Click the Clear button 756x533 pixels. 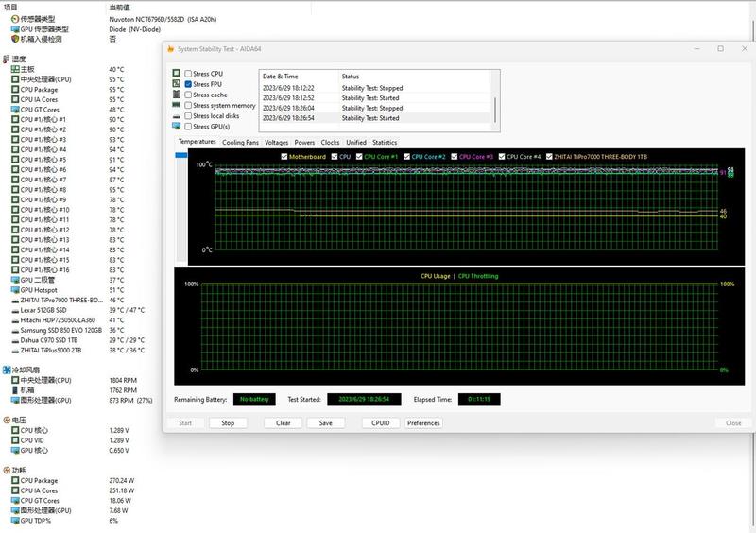[283, 423]
